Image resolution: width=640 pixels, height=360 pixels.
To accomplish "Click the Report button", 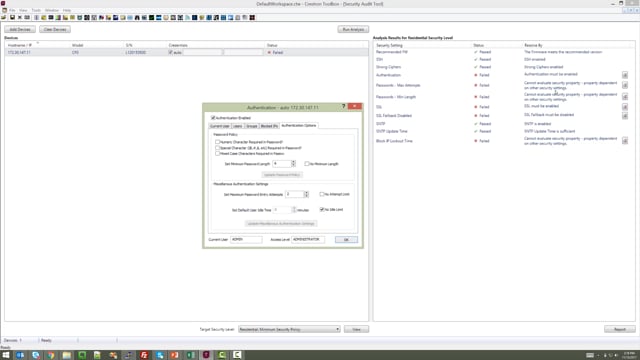I will click(x=620, y=329).
